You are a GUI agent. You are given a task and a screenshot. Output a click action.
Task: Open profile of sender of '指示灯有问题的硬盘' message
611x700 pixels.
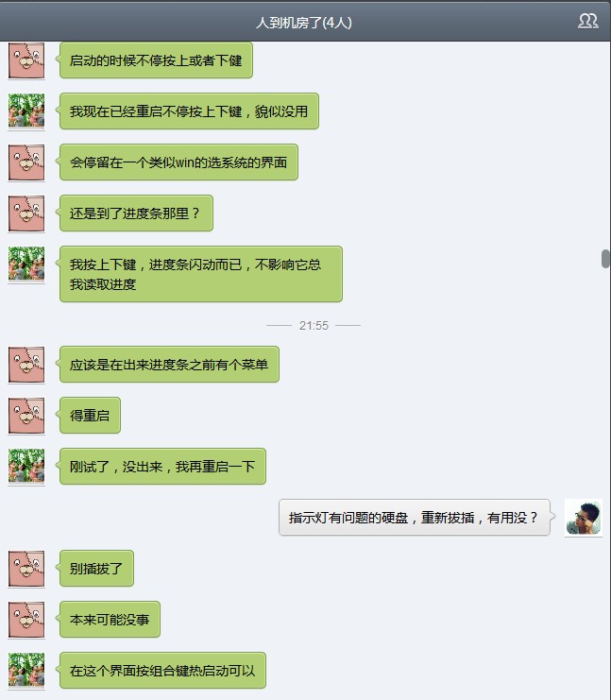pyautogui.click(x=584, y=518)
